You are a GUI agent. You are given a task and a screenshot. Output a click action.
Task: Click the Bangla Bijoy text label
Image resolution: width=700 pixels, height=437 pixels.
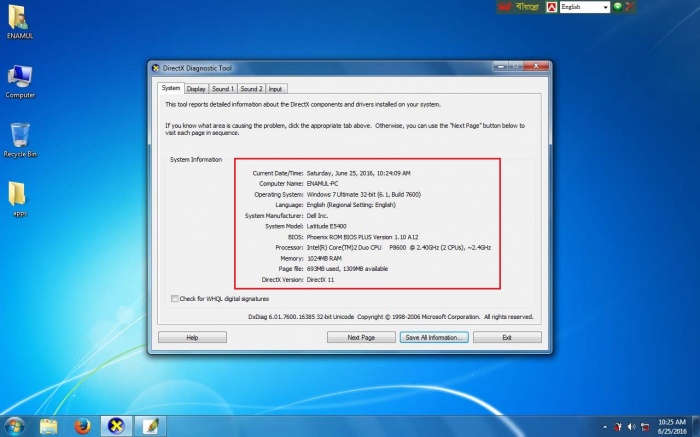point(527,7)
